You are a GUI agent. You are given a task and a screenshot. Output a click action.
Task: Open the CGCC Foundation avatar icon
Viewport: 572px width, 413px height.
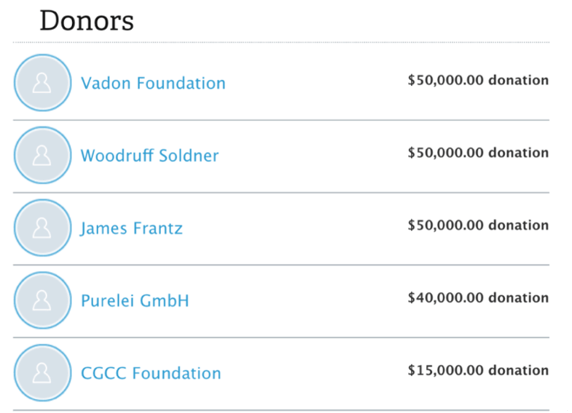[x=43, y=373]
